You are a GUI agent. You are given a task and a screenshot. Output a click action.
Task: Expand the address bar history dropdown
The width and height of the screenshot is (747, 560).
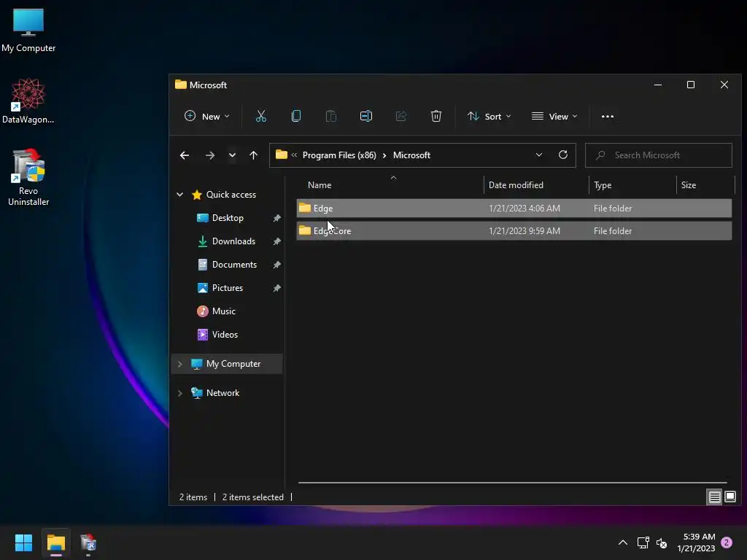tap(539, 155)
